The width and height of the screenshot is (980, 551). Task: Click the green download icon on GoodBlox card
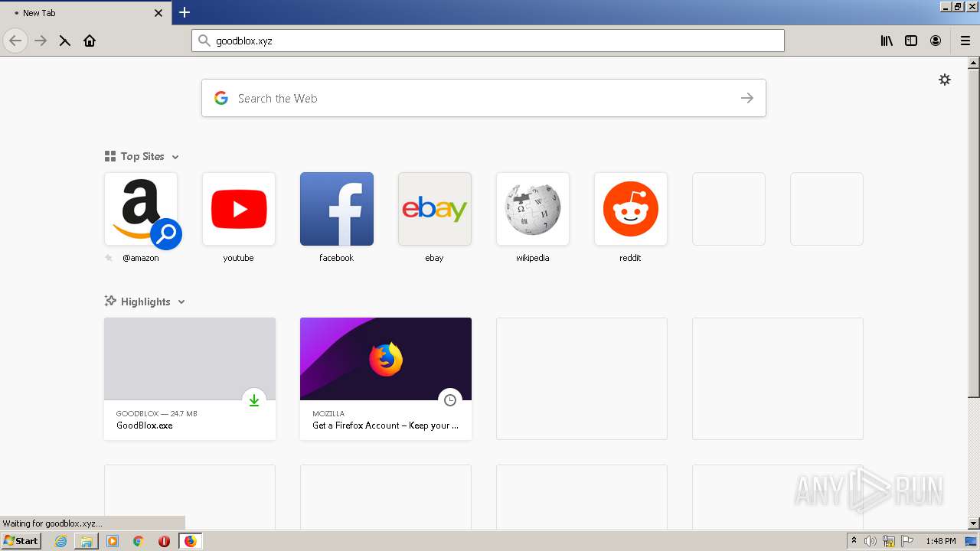[x=254, y=400]
